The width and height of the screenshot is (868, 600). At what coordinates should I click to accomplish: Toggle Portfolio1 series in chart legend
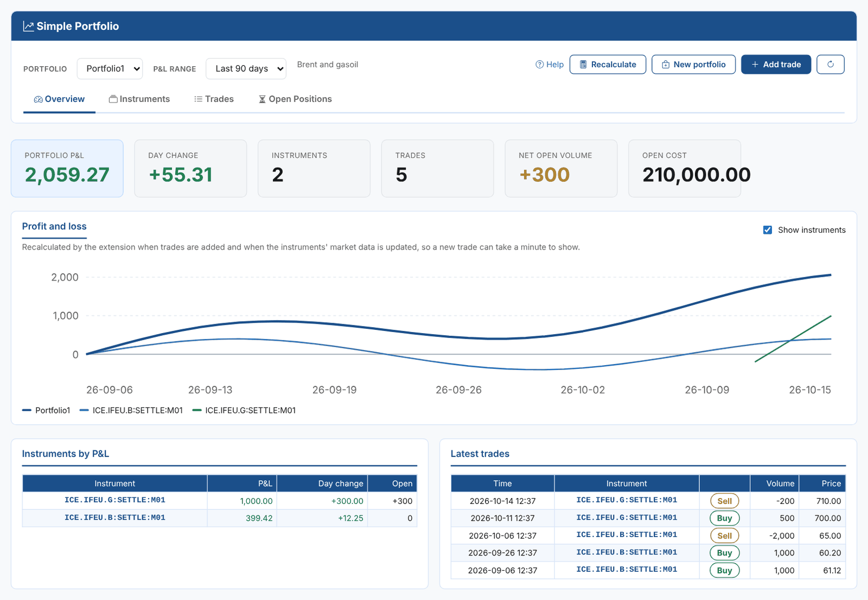pos(46,410)
